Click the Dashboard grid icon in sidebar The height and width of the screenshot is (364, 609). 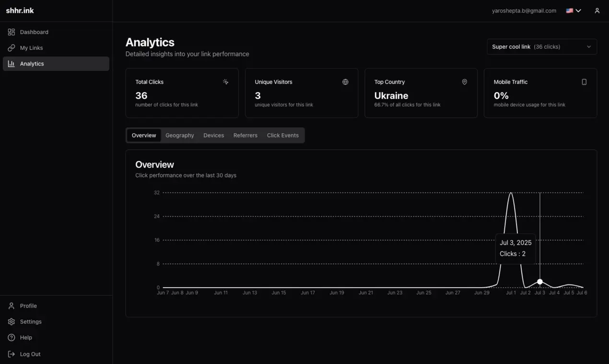12,32
